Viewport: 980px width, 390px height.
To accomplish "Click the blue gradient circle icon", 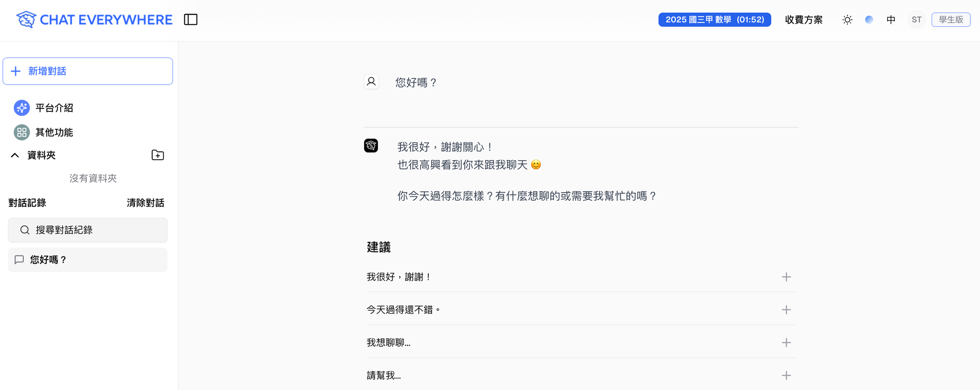I will 869,20.
